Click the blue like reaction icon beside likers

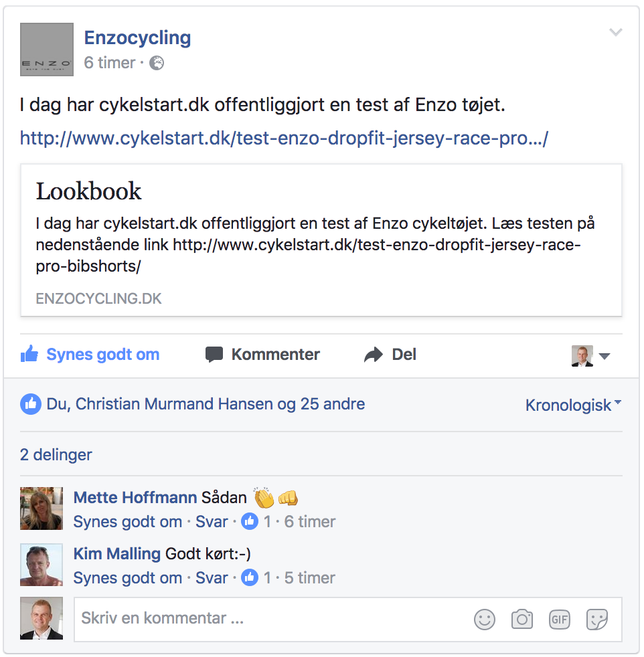[x=31, y=404]
